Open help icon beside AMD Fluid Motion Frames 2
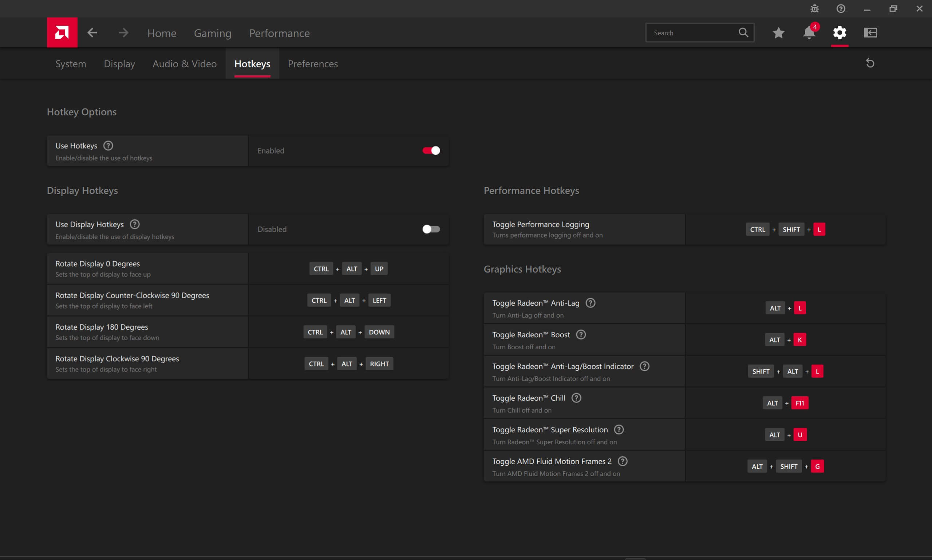932x560 pixels. tap(622, 461)
